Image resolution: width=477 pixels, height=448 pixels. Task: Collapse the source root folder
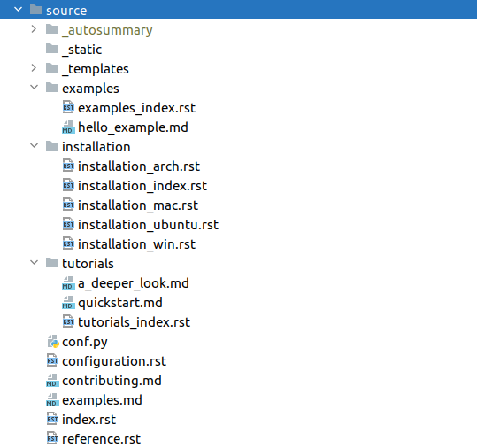tap(19, 10)
